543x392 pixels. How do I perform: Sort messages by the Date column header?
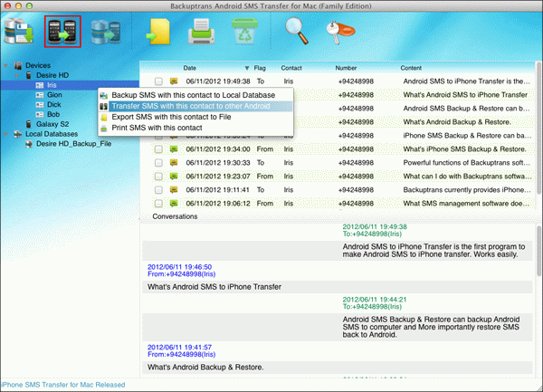[x=190, y=68]
